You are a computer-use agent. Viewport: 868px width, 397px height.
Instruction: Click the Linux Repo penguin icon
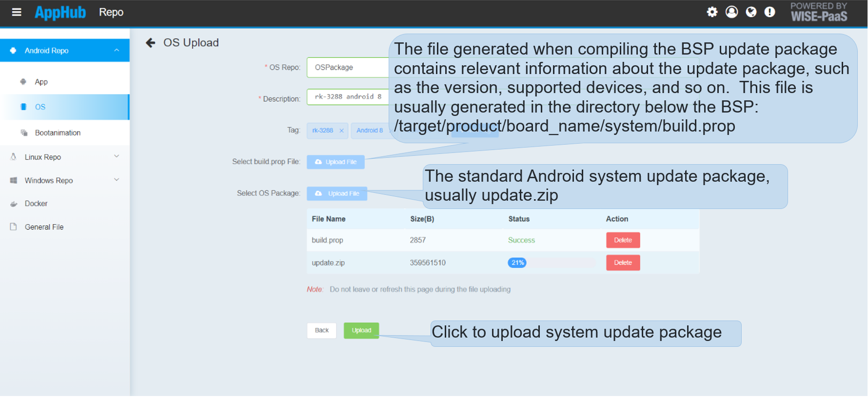14,157
